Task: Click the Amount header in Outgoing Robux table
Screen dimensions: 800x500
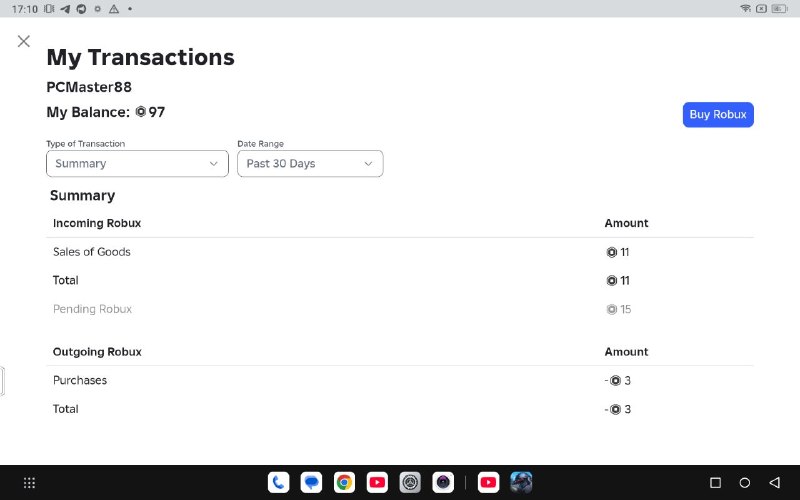Action: pos(626,352)
